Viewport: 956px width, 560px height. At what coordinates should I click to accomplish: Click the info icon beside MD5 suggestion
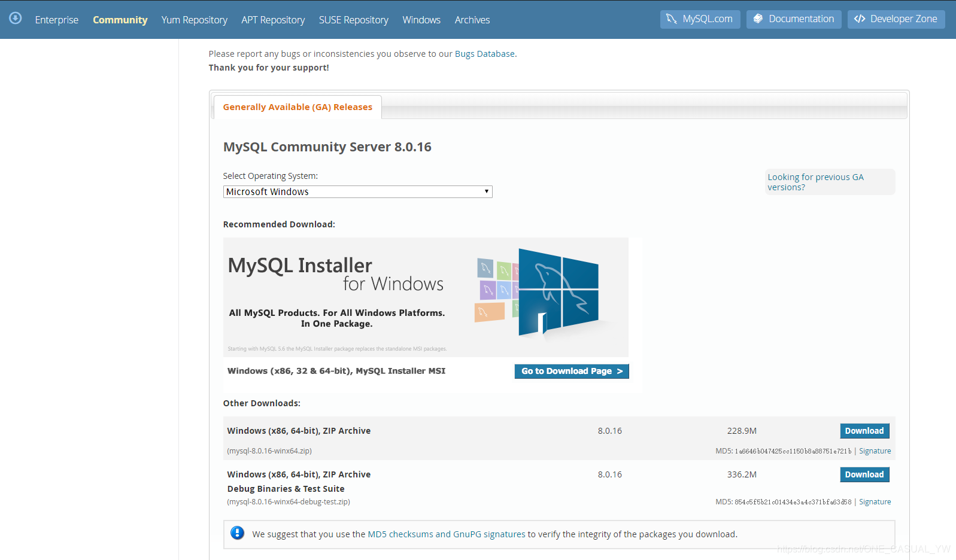point(237,533)
